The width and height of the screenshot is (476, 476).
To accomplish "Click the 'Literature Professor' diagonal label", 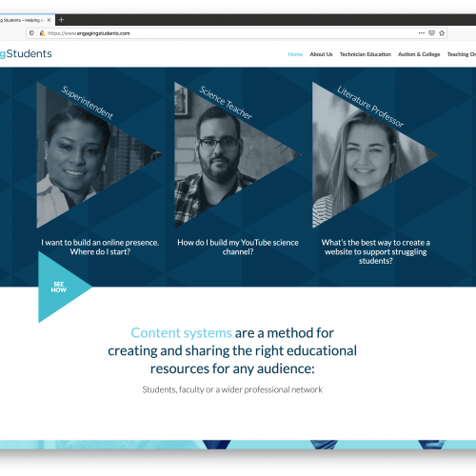I will click(370, 107).
